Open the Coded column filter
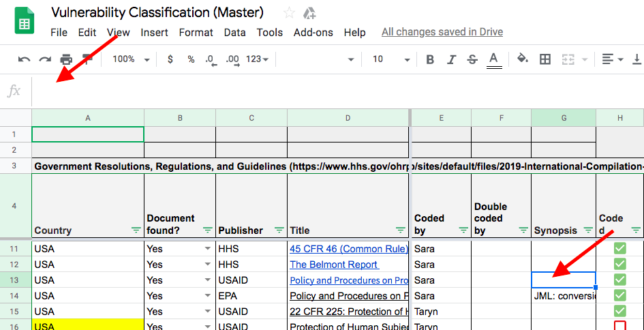Screen dimensions: 644x330 click(636, 230)
